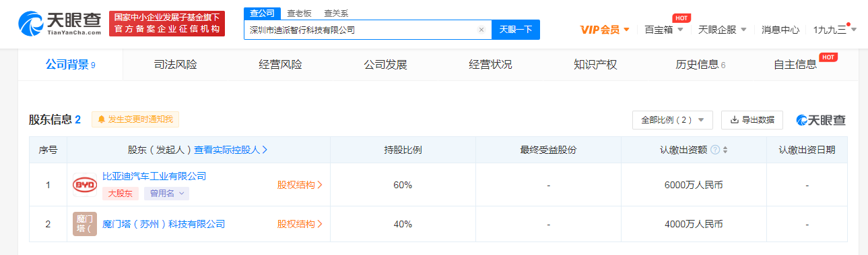Click the download icon in 导出数据
This screenshot has height=255, width=868.
point(734,120)
